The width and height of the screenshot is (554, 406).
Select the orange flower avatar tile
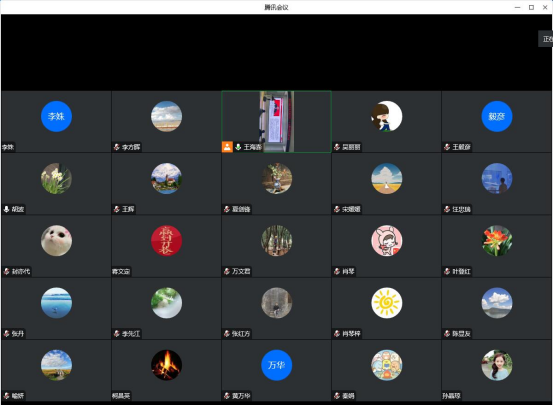coord(497,241)
